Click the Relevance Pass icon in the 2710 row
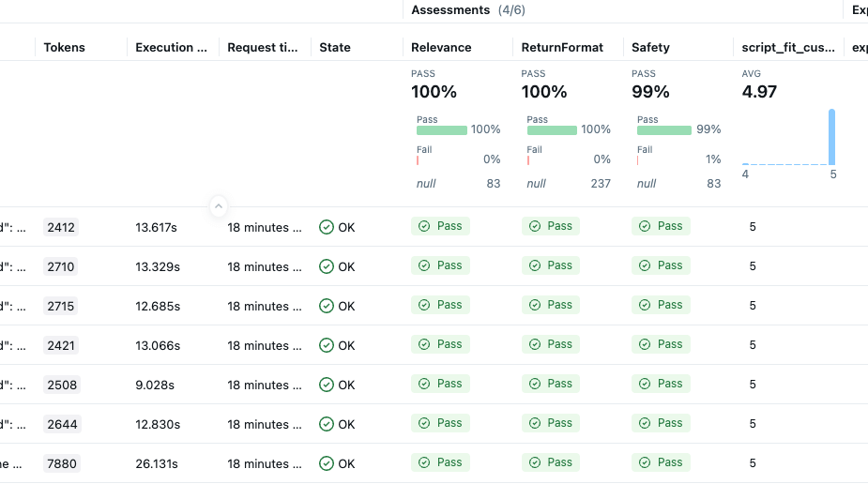Image resolution: width=868 pixels, height=484 pixels. (424, 265)
